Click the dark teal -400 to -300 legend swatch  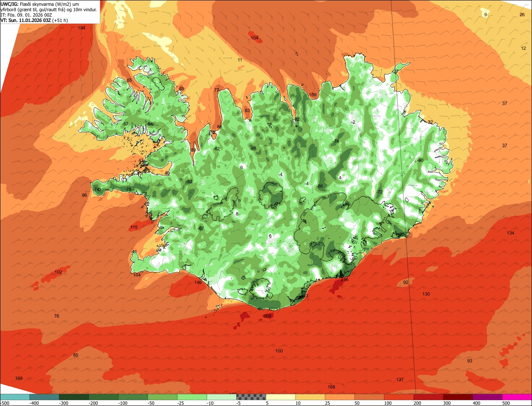(x=44, y=397)
